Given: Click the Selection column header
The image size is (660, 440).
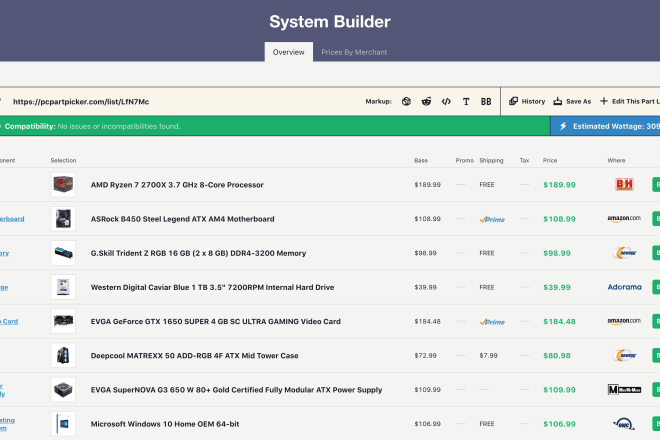Looking at the screenshot, I should pyautogui.click(x=63, y=160).
